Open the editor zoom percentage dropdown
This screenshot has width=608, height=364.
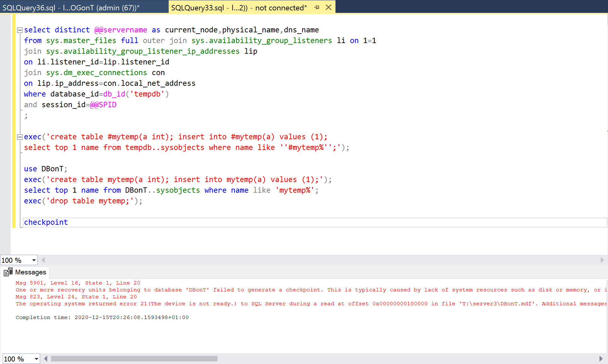click(x=34, y=260)
